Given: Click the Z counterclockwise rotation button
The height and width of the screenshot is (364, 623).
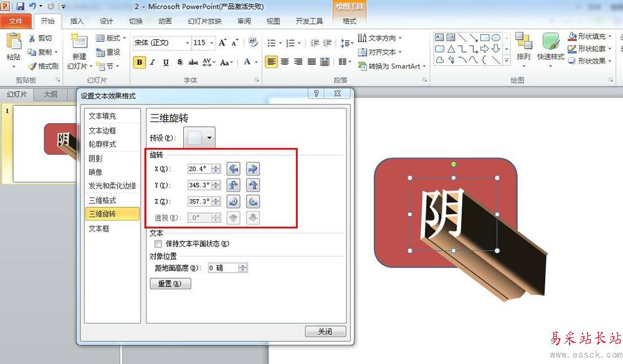Looking at the screenshot, I should [253, 201].
